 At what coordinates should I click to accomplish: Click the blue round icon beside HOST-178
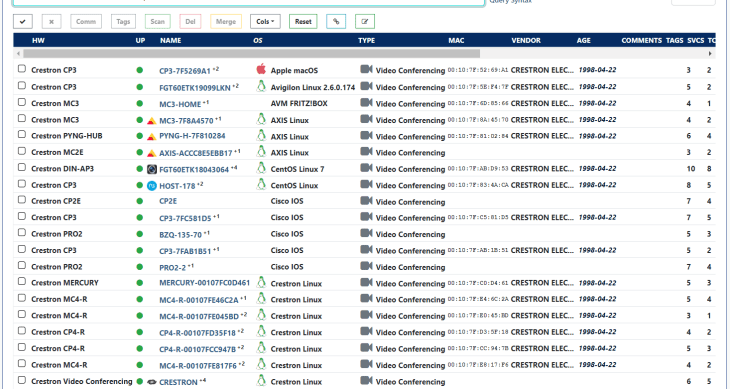coord(151,186)
